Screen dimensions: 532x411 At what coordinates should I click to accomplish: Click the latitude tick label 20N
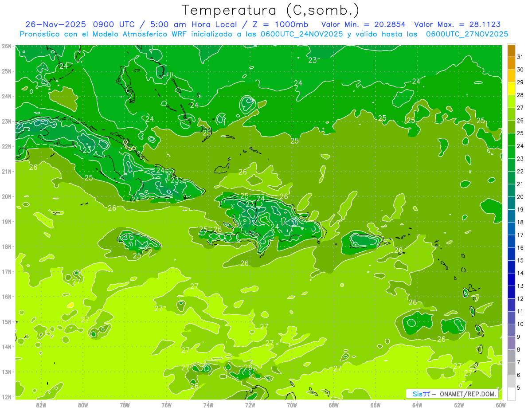click(7, 196)
